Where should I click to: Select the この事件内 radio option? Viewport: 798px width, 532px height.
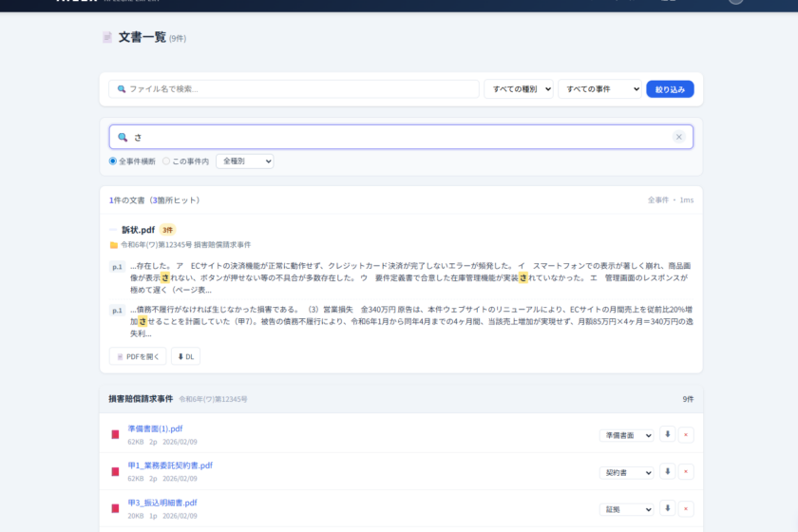coord(166,161)
